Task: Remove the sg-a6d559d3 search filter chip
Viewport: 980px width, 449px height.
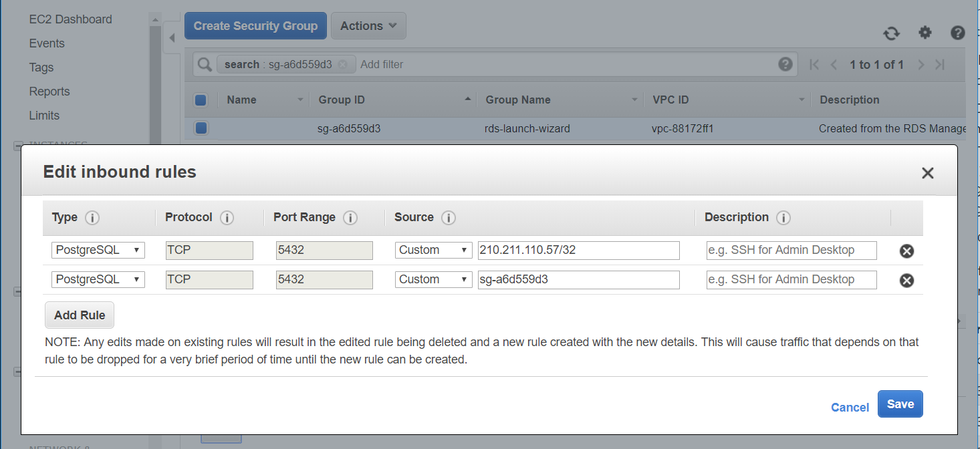Action: click(342, 65)
